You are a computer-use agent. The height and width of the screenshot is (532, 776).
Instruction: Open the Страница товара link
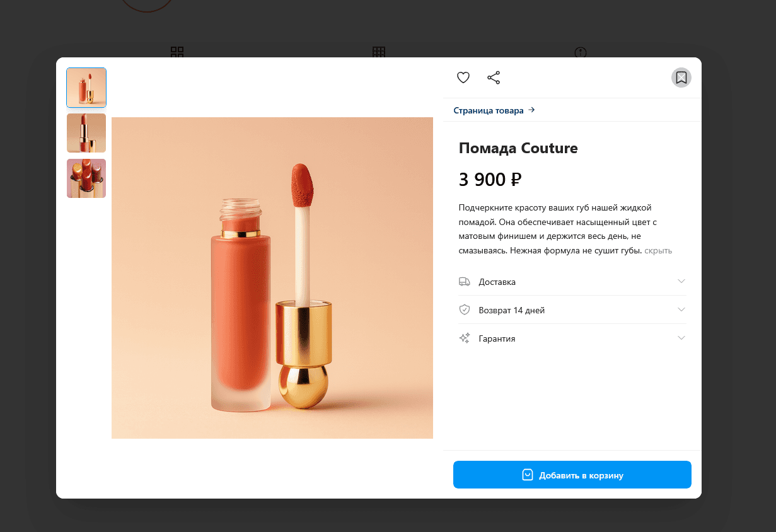point(489,110)
